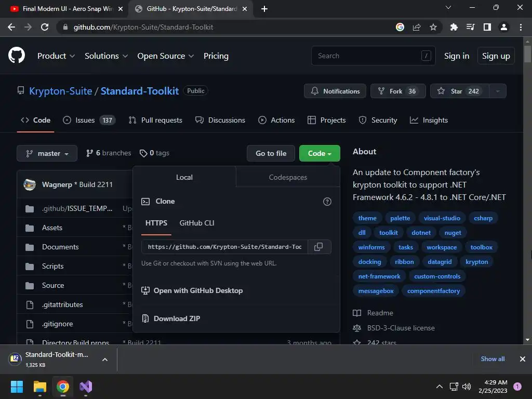
Task: Click Show all downloads
Action: point(493,359)
